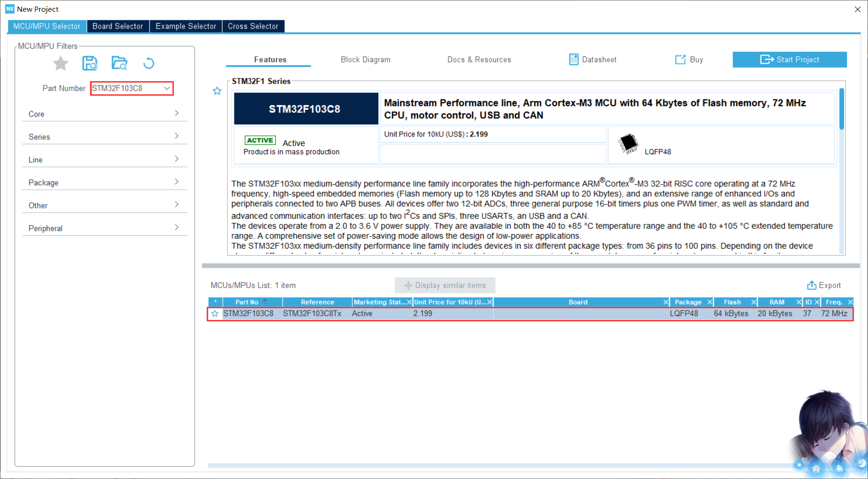
Task: Click the ACTIVE status badge
Action: [260, 140]
